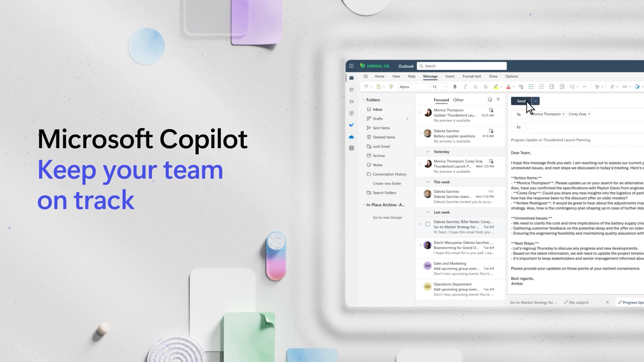Click the Numbered list icon
The width and height of the screenshot is (644, 362).
click(x=540, y=86)
